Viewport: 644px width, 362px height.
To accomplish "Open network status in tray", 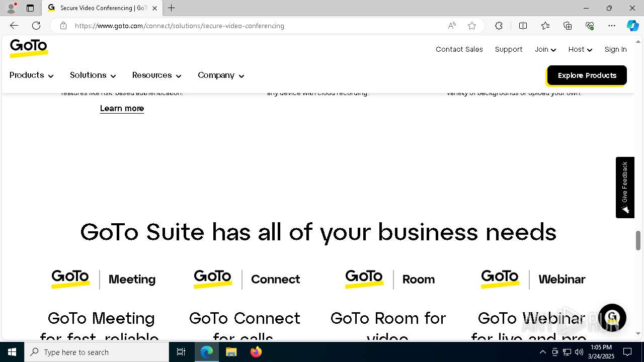I will coord(567,352).
